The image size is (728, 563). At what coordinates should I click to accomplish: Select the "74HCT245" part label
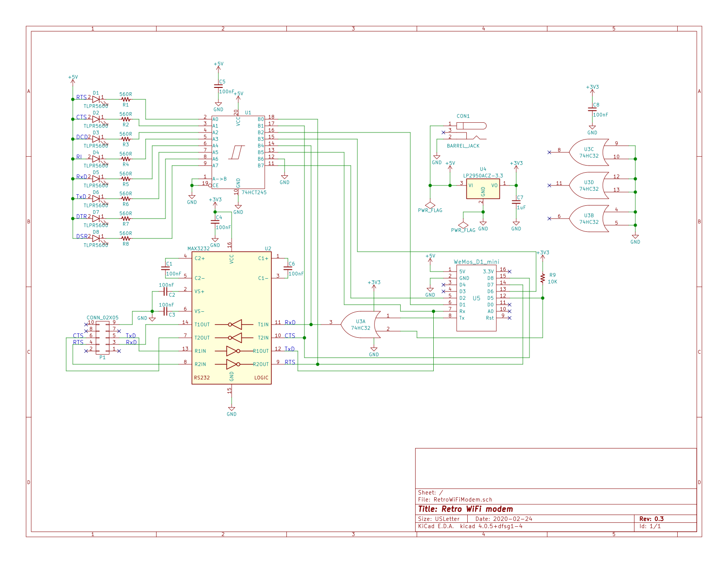coord(254,193)
